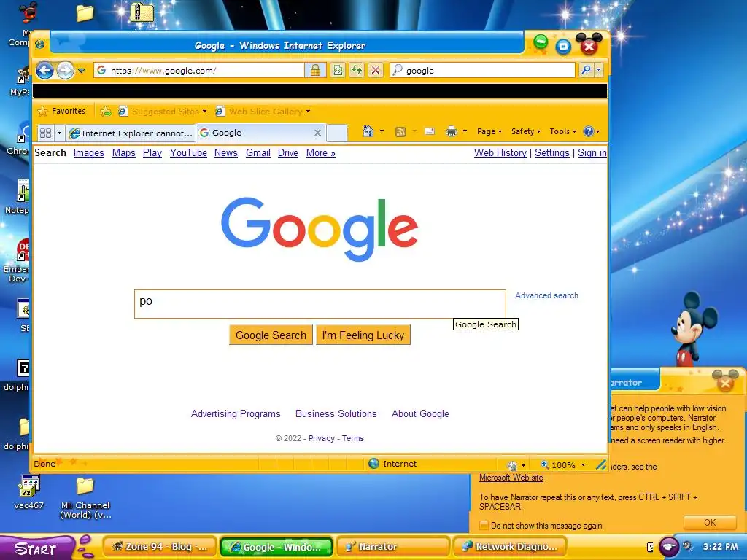
Task: Click the IE search box containing google
Action: tap(482, 71)
